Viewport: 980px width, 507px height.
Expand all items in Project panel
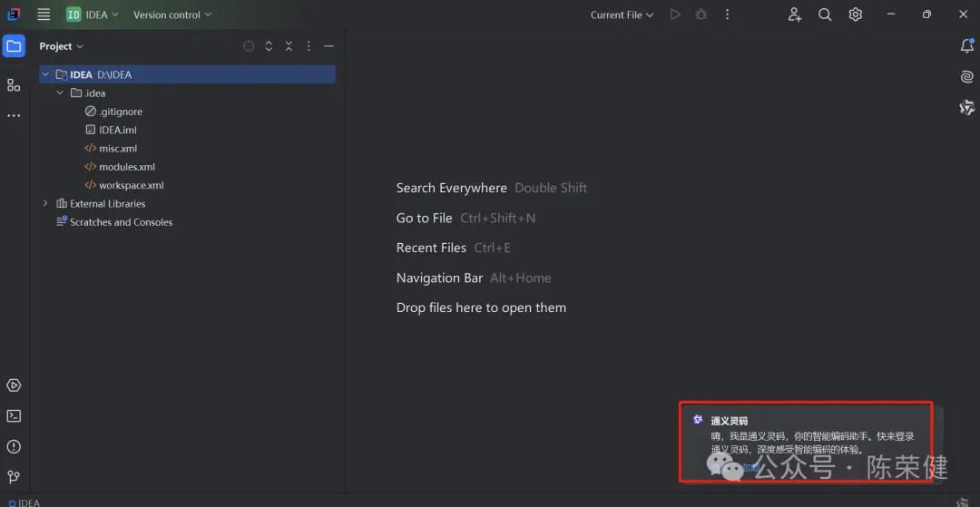[x=269, y=46]
